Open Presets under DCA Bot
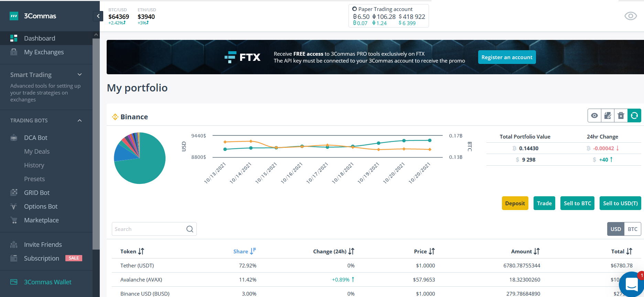The width and height of the screenshot is (644, 297). point(34,179)
